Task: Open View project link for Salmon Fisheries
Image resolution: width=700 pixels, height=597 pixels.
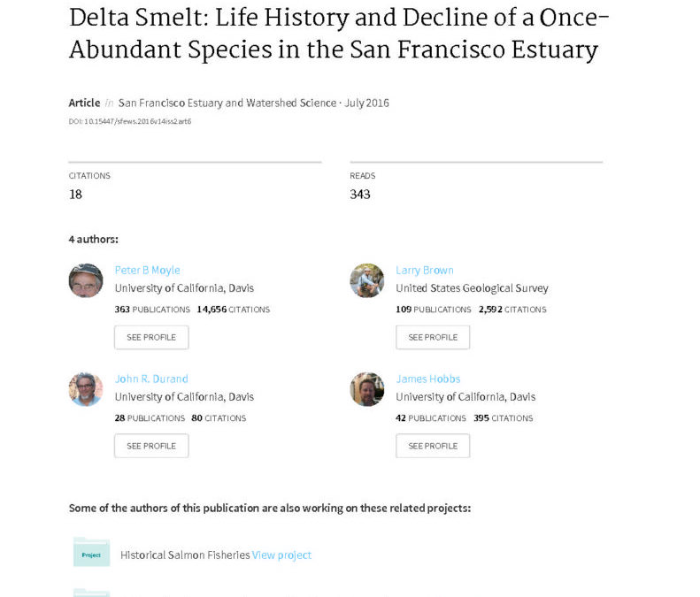Action: pyautogui.click(x=281, y=555)
